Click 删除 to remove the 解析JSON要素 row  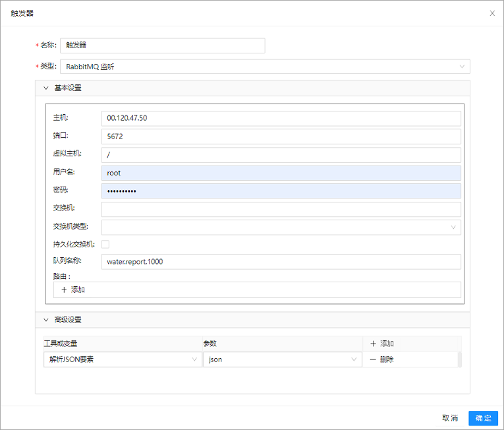pos(382,359)
